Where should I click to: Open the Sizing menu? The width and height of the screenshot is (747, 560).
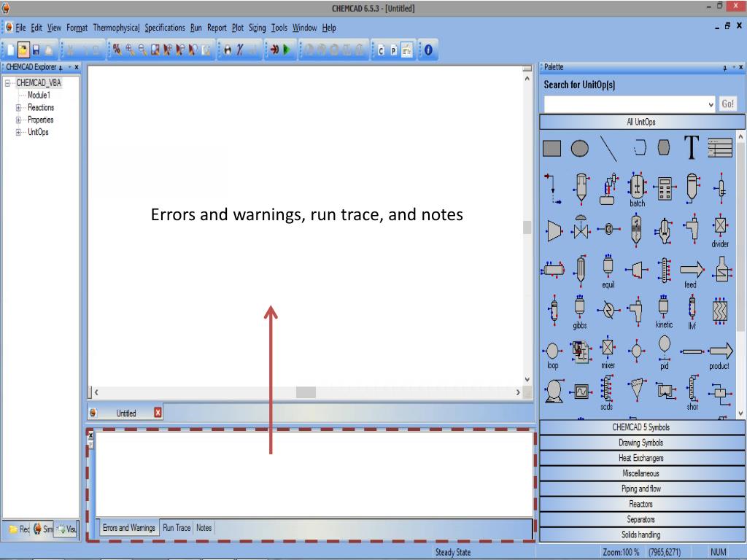pyautogui.click(x=258, y=28)
